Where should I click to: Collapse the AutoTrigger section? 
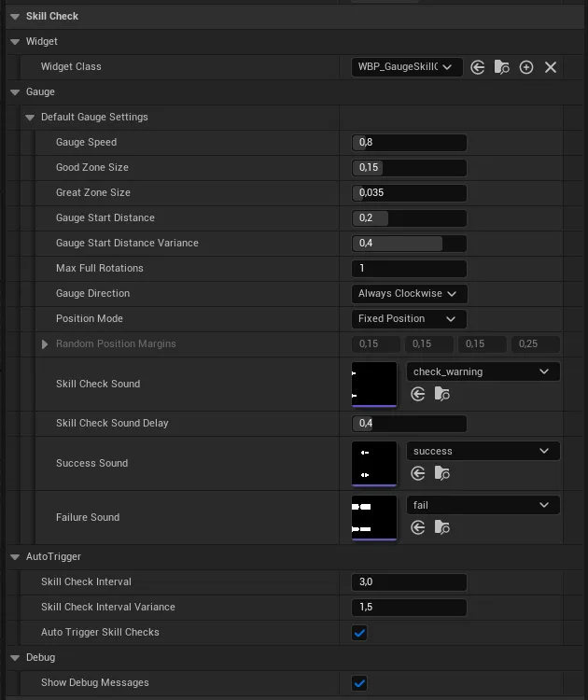coord(15,557)
